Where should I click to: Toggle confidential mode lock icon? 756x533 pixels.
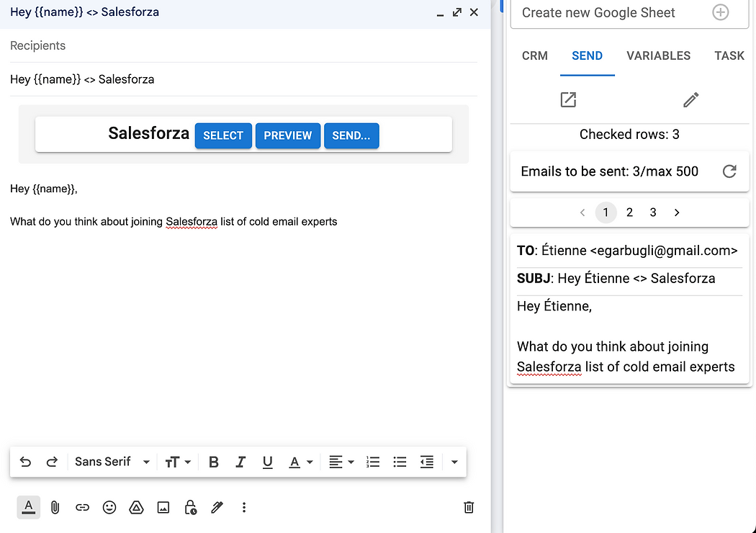coord(191,508)
